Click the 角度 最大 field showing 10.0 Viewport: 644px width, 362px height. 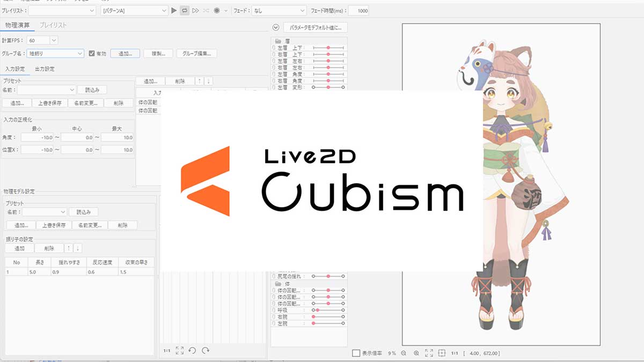[117, 137]
